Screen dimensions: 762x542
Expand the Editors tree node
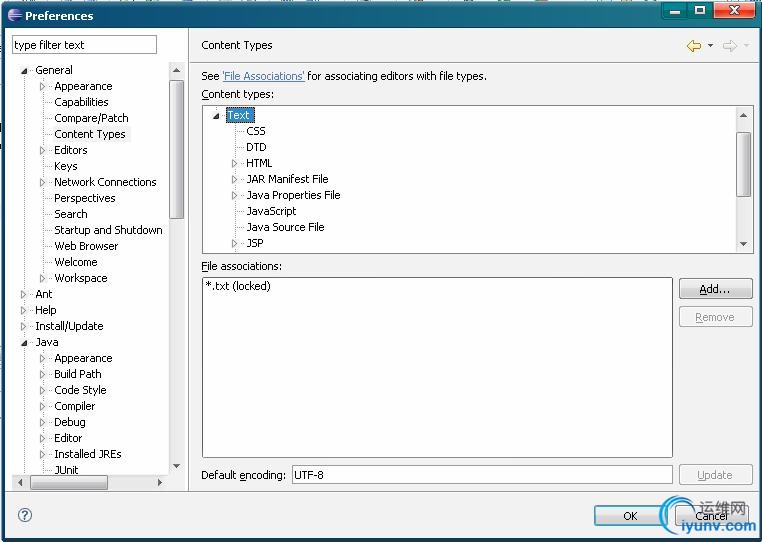pyautogui.click(x=42, y=151)
